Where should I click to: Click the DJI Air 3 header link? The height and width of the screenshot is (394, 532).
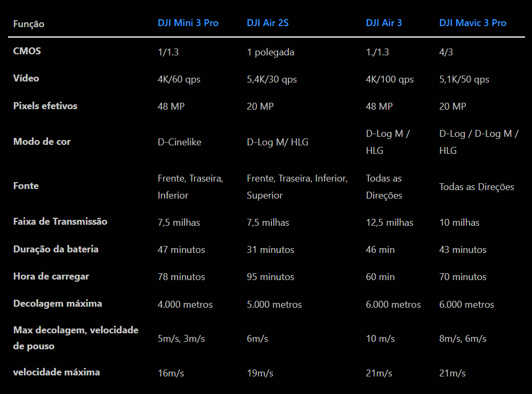point(384,23)
